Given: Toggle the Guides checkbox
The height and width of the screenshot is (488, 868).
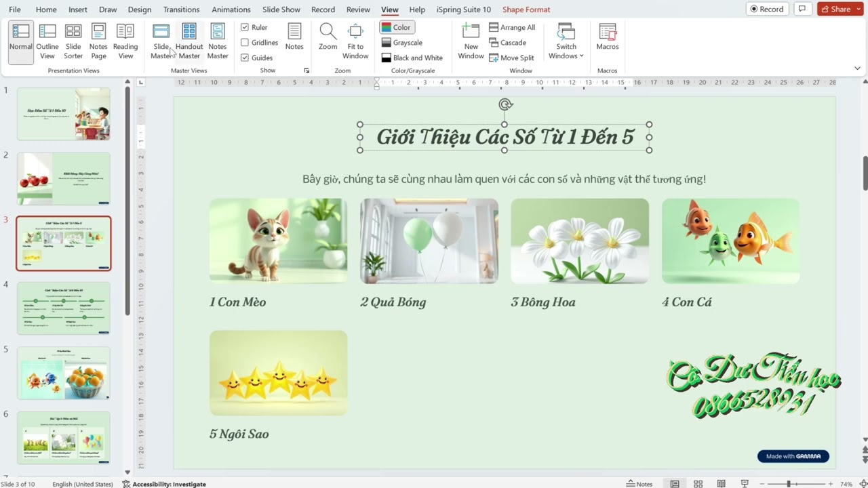Looking at the screenshot, I should 256,58.
